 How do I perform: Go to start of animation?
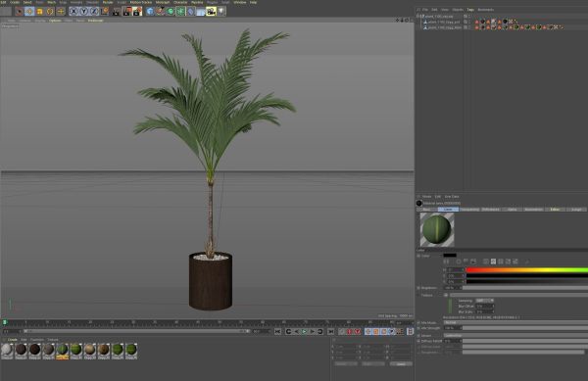click(277, 332)
